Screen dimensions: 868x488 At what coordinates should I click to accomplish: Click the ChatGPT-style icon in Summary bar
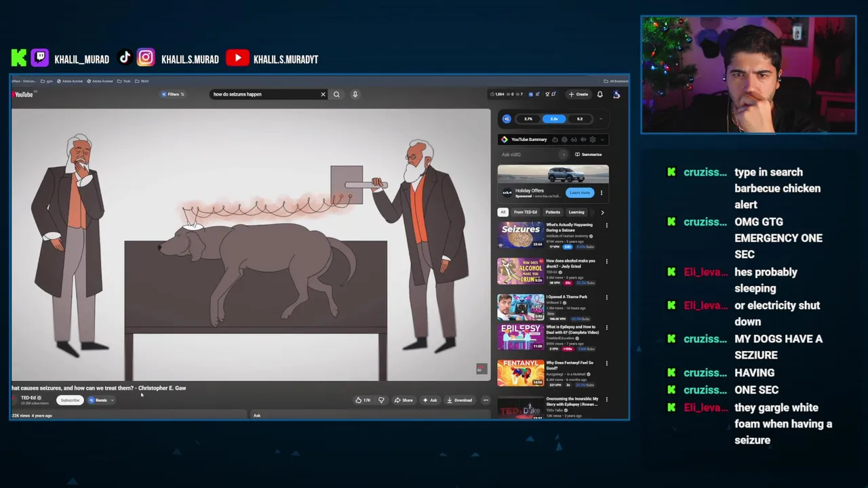point(564,140)
